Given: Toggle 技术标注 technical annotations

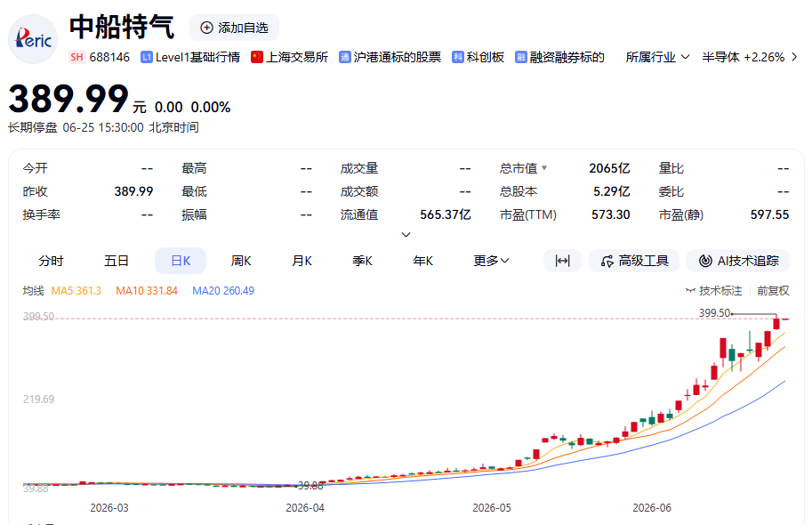Looking at the screenshot, I should [714, 291].
